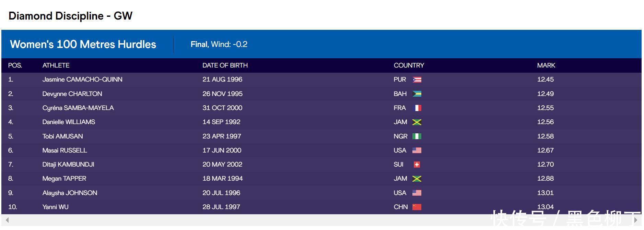Click the Switzerland flag icon
Screen dimensions: 644x230
click(417, 165)
